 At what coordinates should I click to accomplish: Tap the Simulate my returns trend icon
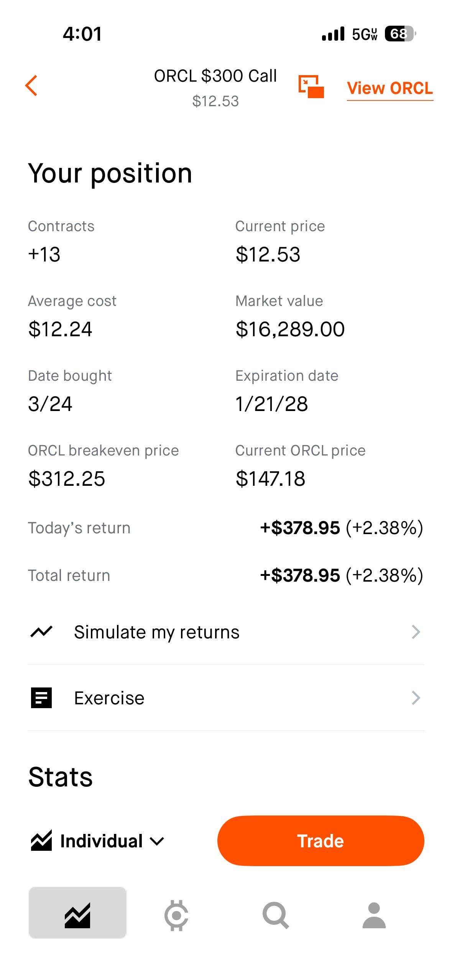[x=41, y=631]
